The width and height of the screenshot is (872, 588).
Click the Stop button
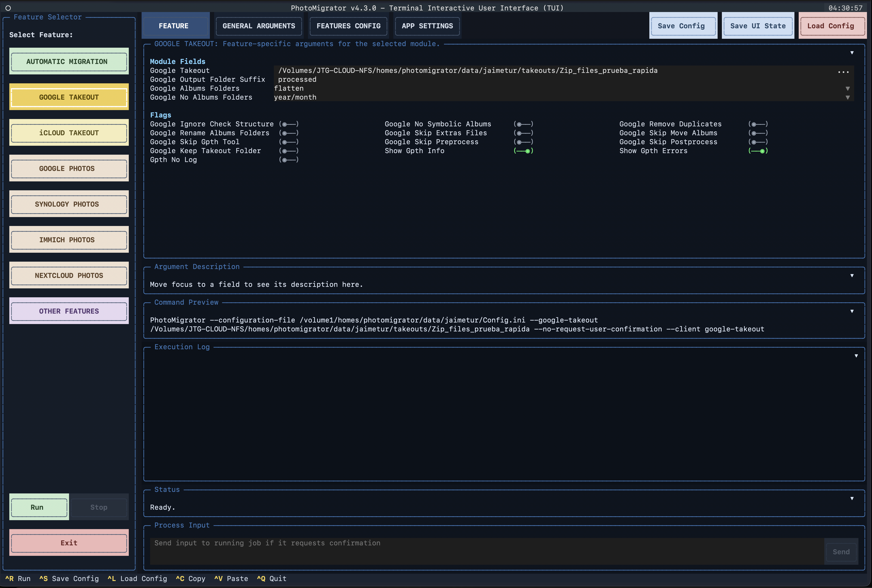coord(99,507)
